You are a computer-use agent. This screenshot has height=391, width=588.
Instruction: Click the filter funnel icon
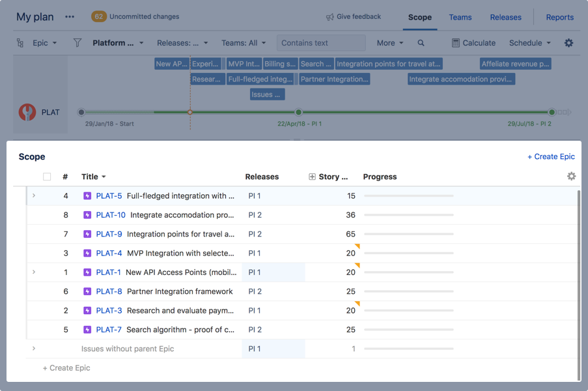[x=77, y=43]
